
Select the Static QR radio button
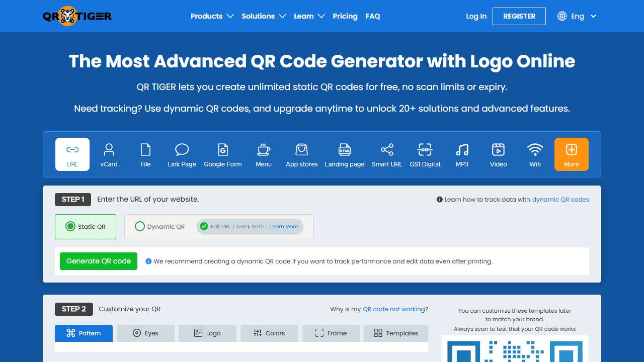[x=71, y=227]
